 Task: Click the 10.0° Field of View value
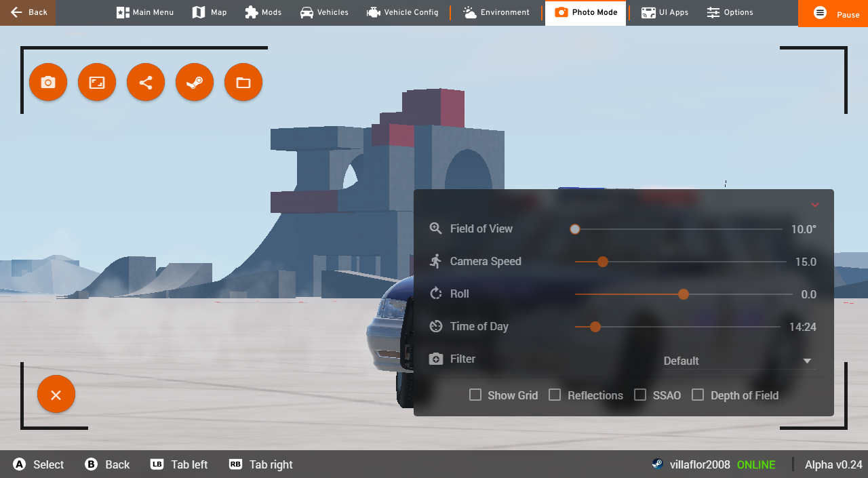(x=804, y=229)
